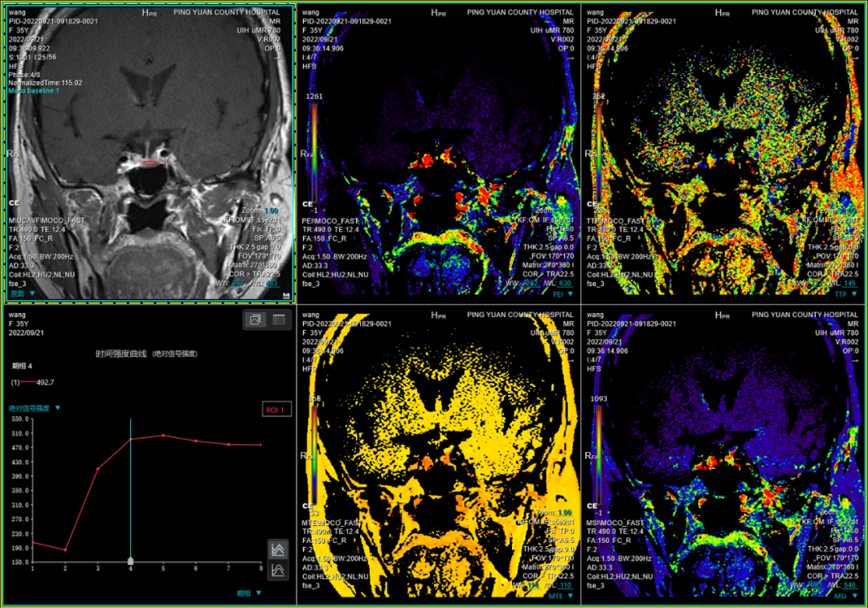Click the '1093' color scale maximum in MSI

pyautogui.click(x=599, y=398)
